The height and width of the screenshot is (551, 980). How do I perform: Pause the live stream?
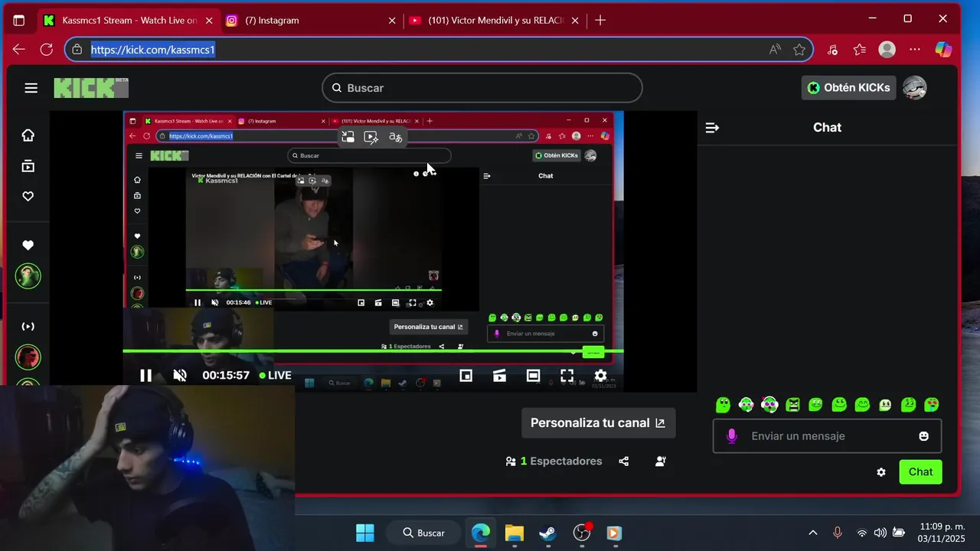point(145,376)
